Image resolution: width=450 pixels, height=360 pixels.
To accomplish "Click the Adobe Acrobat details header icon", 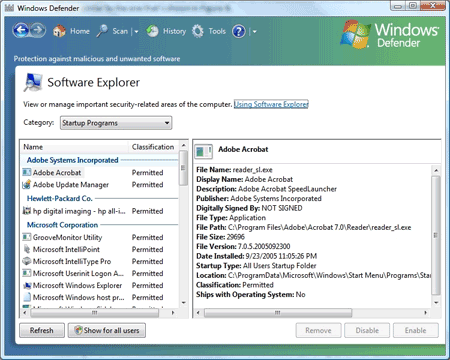I will coord(203,151).
